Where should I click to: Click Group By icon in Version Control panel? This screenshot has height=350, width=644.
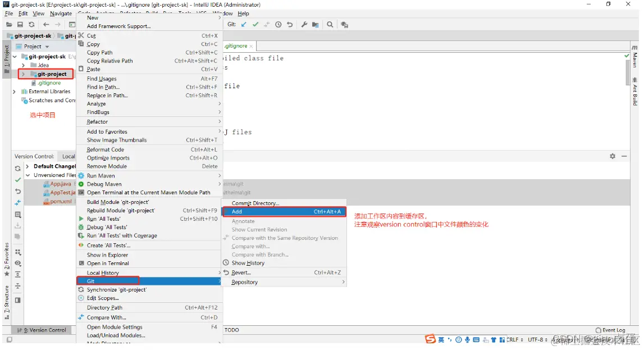coord(17,252)
